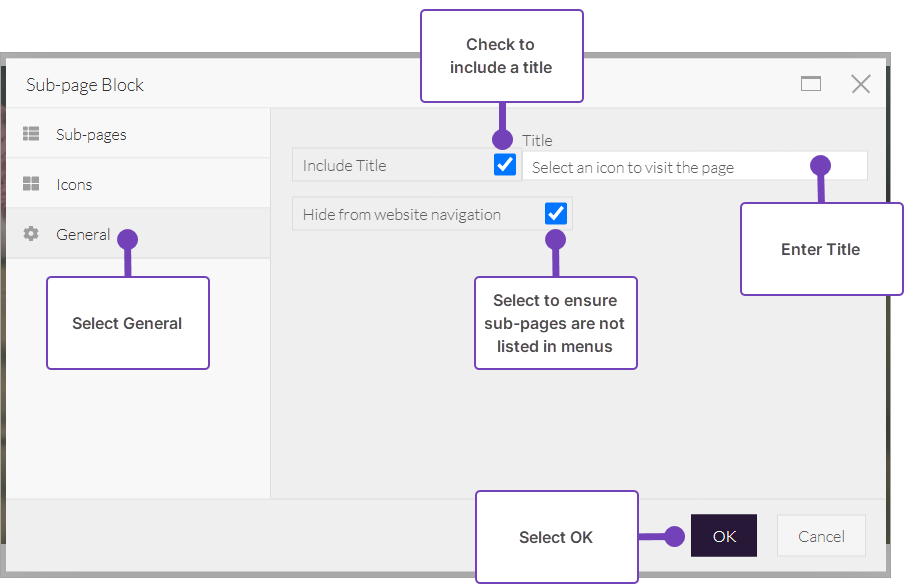Screen dimensions: 906x586
Task: Click the "Sub-page Block" dialog title
Action: coord(85,85)
